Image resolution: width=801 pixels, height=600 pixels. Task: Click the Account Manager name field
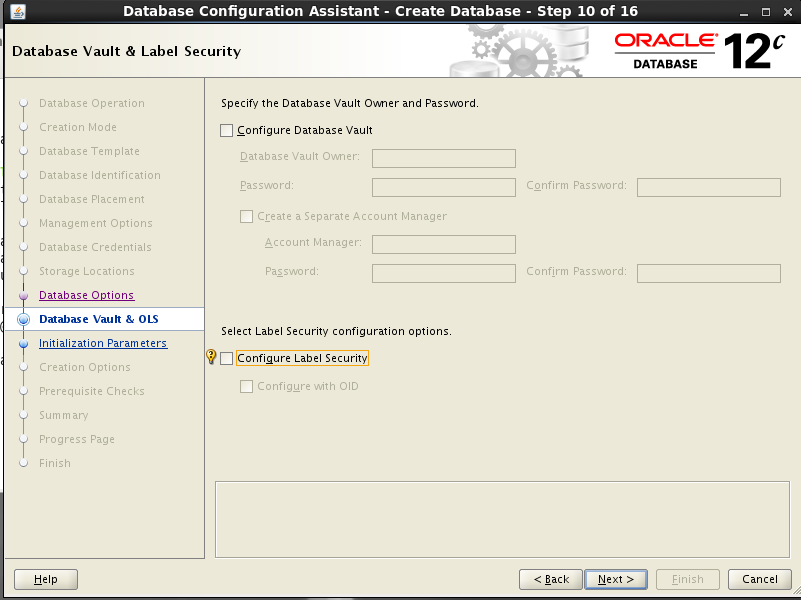click(x=444, y=244)
